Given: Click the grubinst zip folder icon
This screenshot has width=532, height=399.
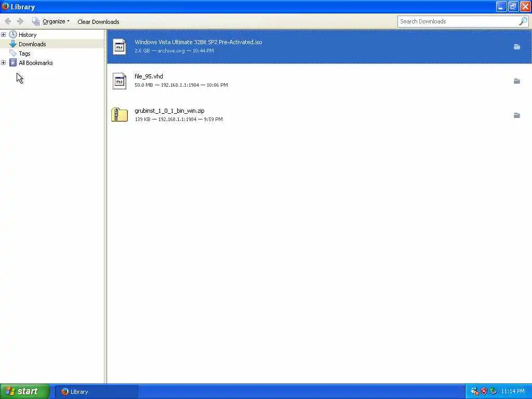Looking at the screenshot, I should pos(119,115).
